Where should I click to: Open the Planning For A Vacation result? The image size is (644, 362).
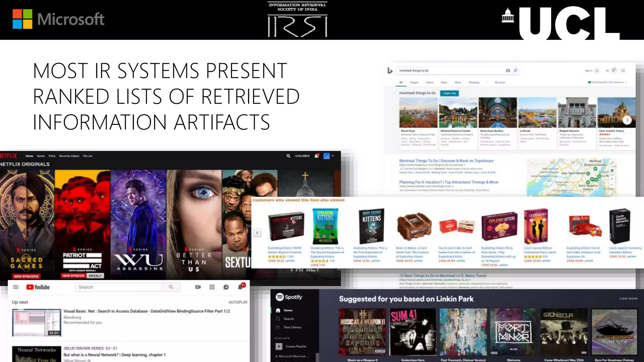point(449,182)
